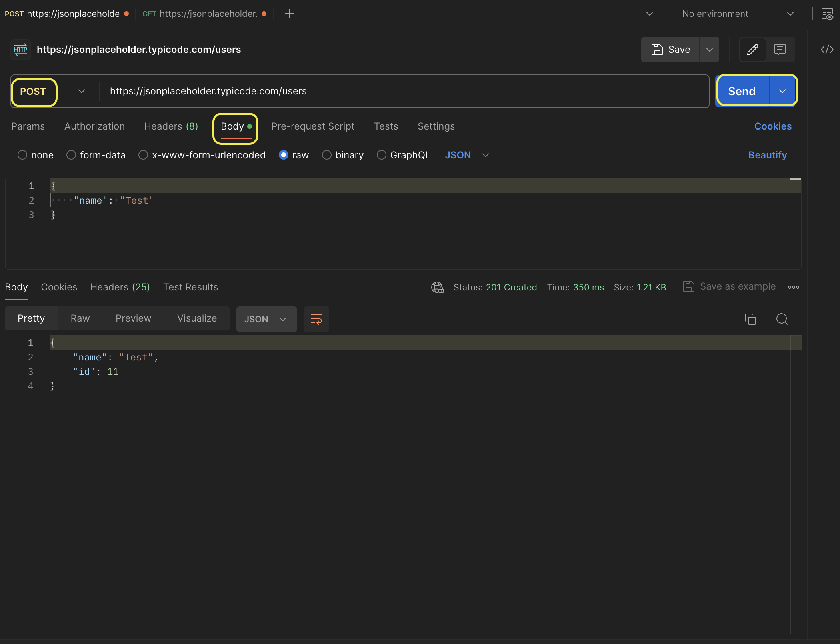
Task: Click the network globe lock icon
Action: 437,287
